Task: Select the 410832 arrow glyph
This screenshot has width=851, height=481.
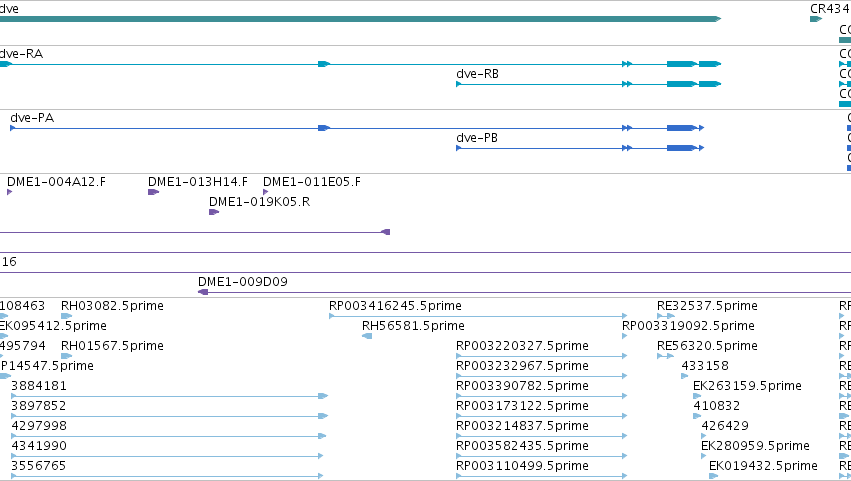Action: pos(697,416)
